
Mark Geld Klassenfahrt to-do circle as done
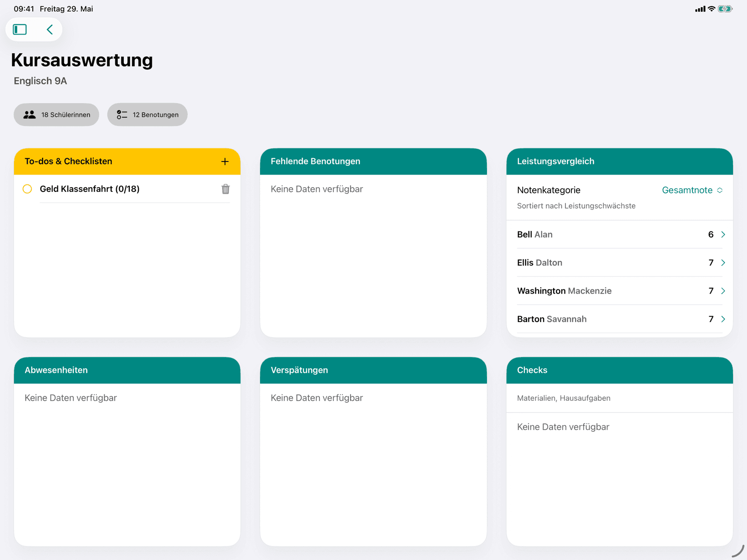coord(27,189)
